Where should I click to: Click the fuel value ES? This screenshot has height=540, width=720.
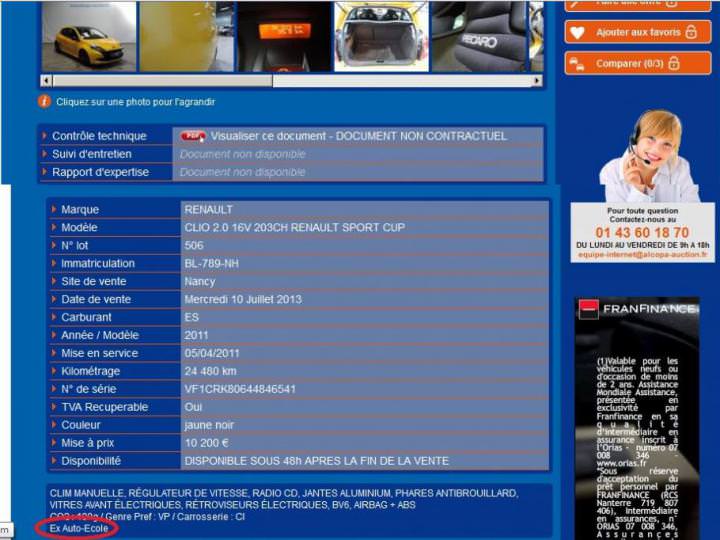(x=191, y=317)
